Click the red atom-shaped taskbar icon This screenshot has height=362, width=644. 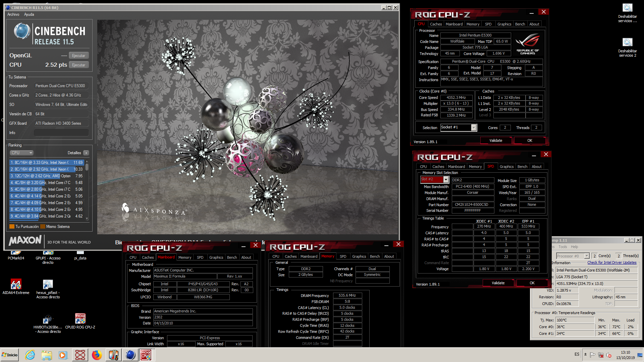tap(80, 355)
